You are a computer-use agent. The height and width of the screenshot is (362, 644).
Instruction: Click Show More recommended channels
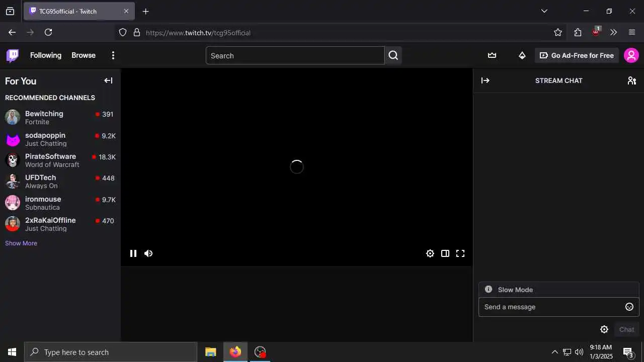[21, 243]
